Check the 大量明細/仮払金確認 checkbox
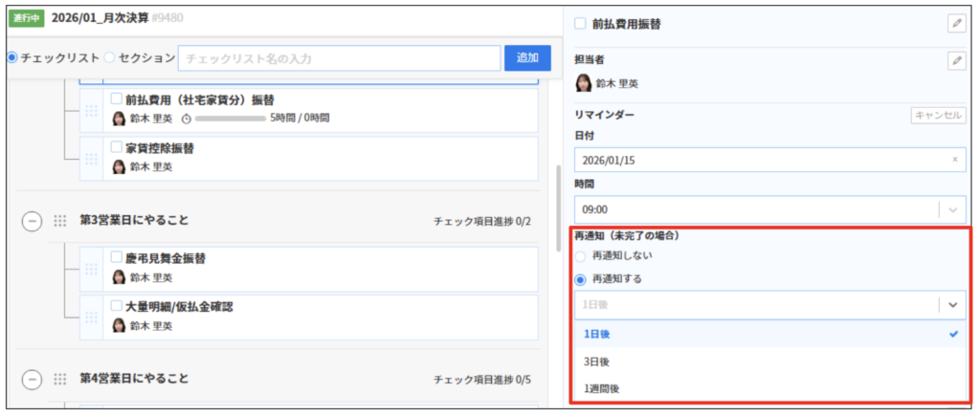Viewport: 980px width, 416px height. pyautogui.click(x=117, y=307)
